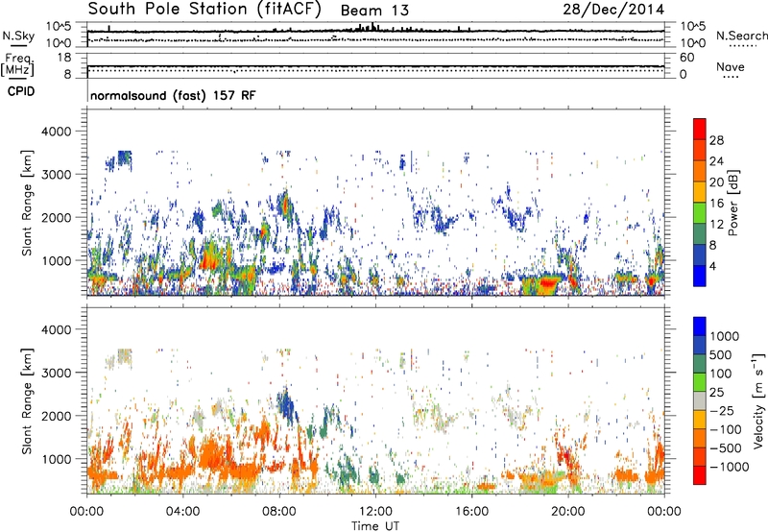
Task: Click the power panel "Slant Range [km]" label
Action: (27, 203)
